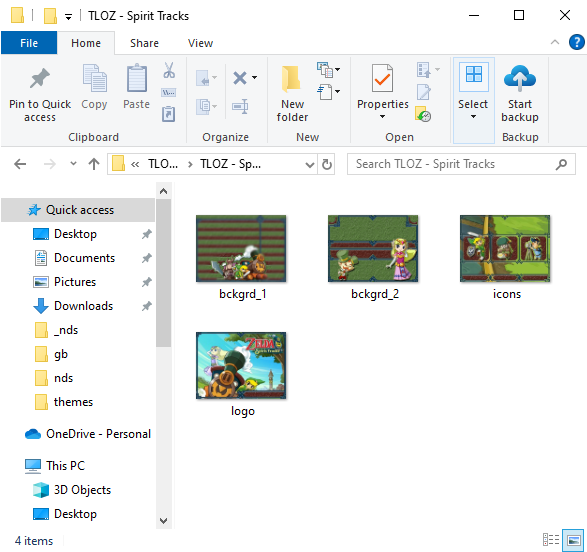The image size is (587, 552).
Task: Click the New item icon
Action: tap(325, 70)
